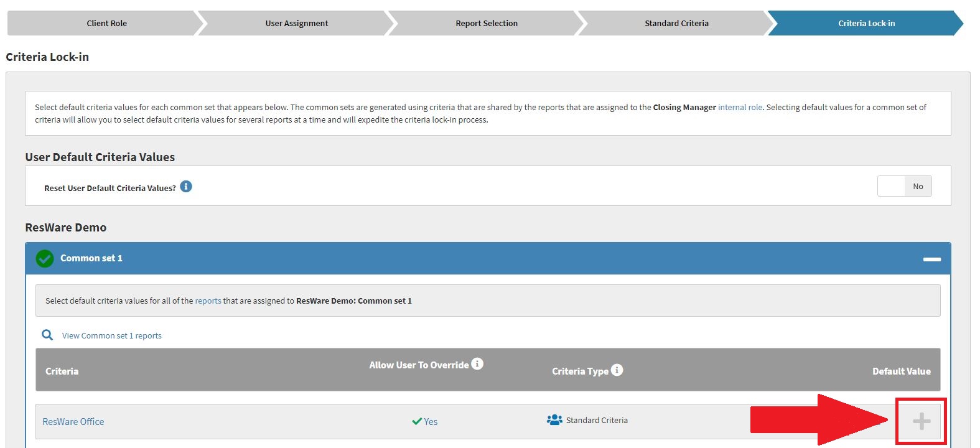Click the magnifying glass icon next to View reports

pyautogui.click(x=47, y=335)
